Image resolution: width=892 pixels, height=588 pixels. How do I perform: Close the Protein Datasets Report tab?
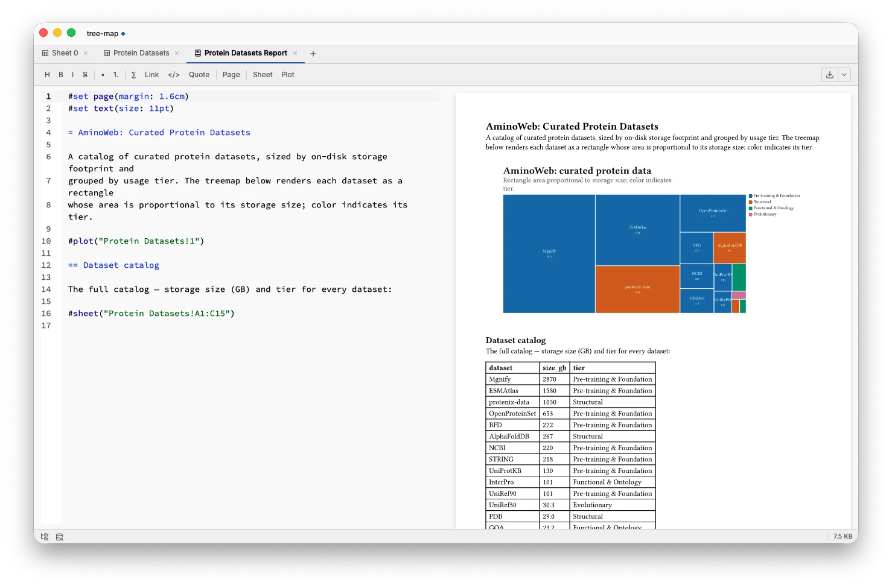point(295,53)
